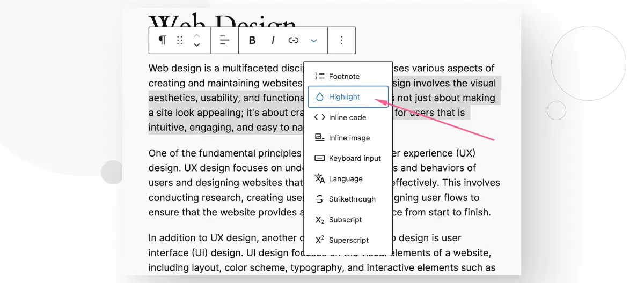Open the block options three-dot menu
Screen dimensions: 644x283
342,40
